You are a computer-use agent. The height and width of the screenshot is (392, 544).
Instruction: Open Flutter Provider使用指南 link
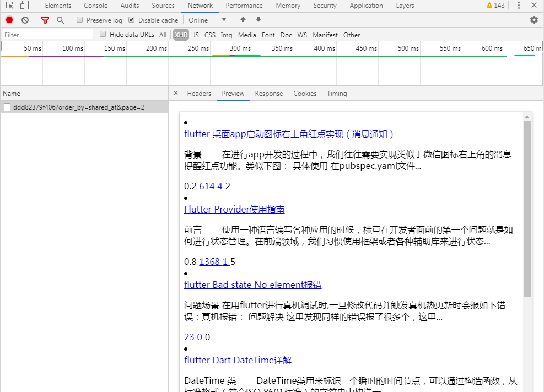pyautogui.click(x=234, y=209)
